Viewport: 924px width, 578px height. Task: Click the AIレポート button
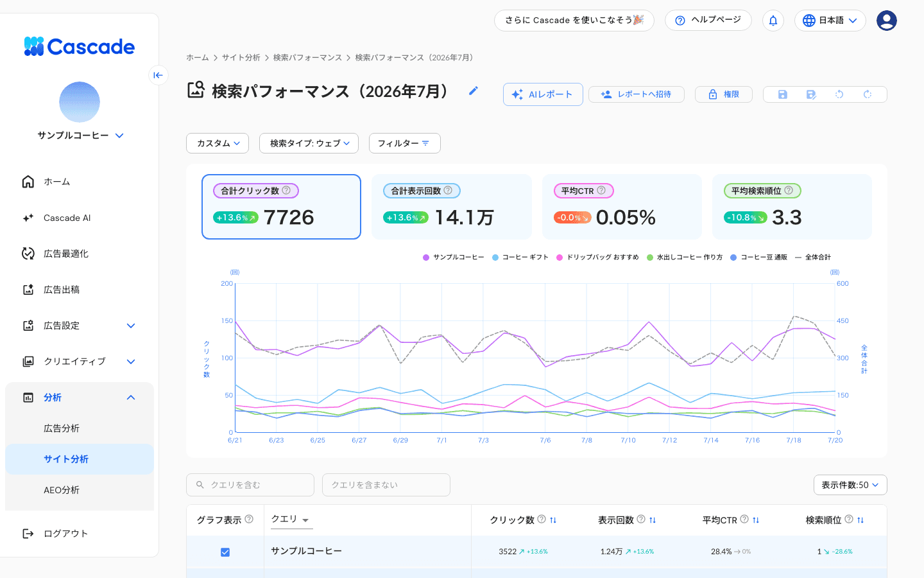coord(543,94)
